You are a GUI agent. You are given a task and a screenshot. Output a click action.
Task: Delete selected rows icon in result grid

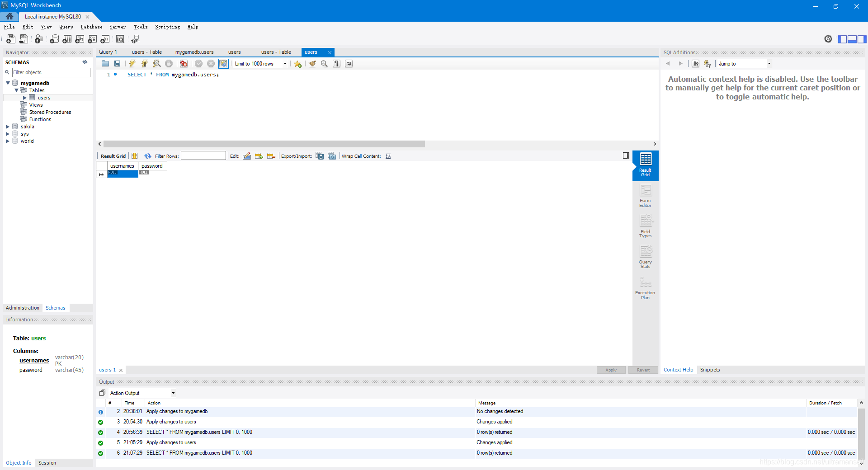pyautogui.click(x=271, y=156)
